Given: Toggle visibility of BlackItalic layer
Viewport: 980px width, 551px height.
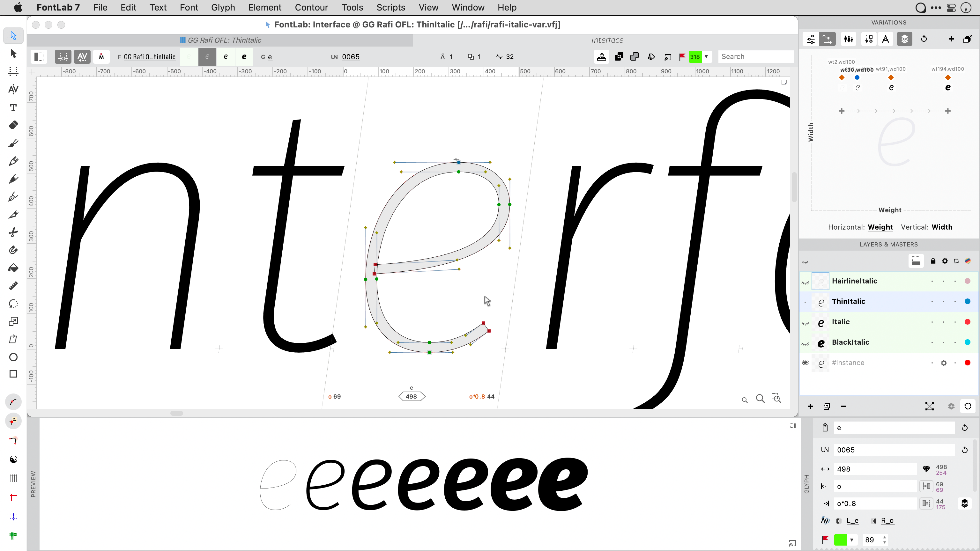Looking at the screenshot, I should [x=805, y=343].
